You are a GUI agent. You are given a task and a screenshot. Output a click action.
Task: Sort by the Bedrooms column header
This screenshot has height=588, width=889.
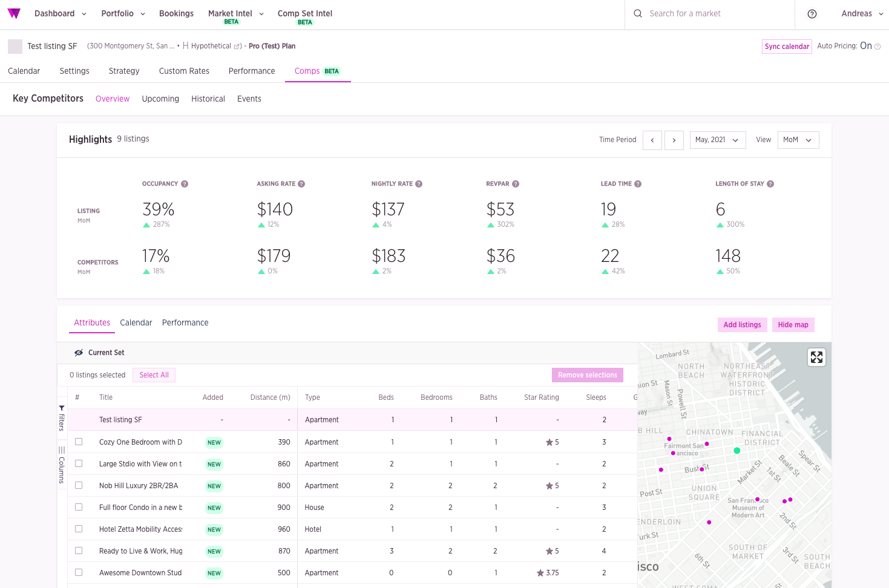tap(436, 397)
